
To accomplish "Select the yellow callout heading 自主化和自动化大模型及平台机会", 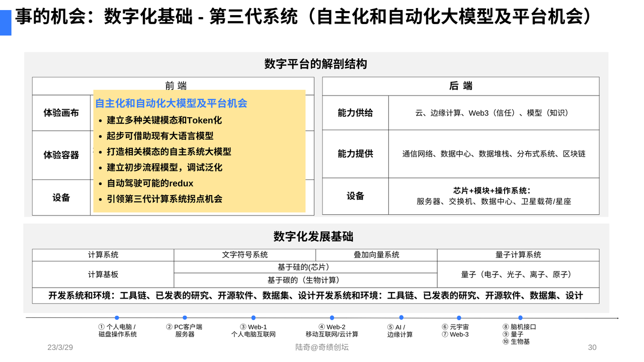I will click(x=171, y=104).
